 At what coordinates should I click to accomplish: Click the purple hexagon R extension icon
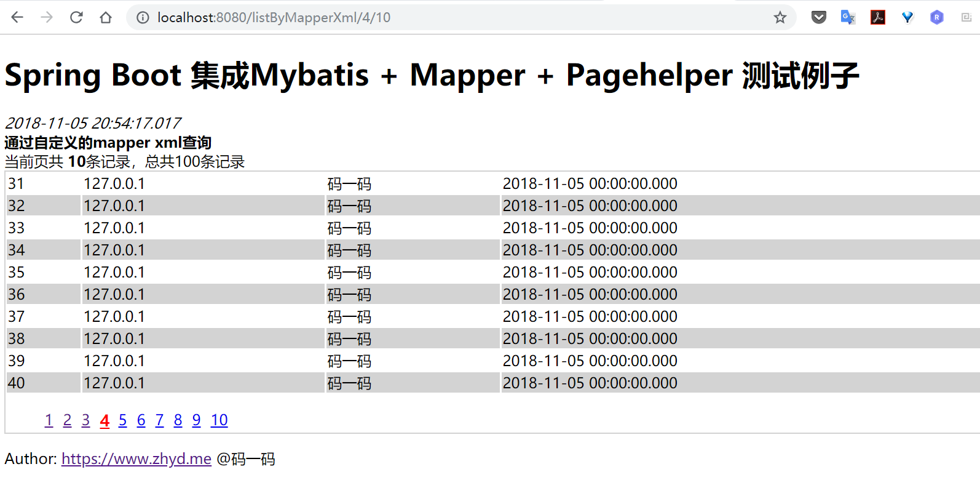click(x=937, y=17)
